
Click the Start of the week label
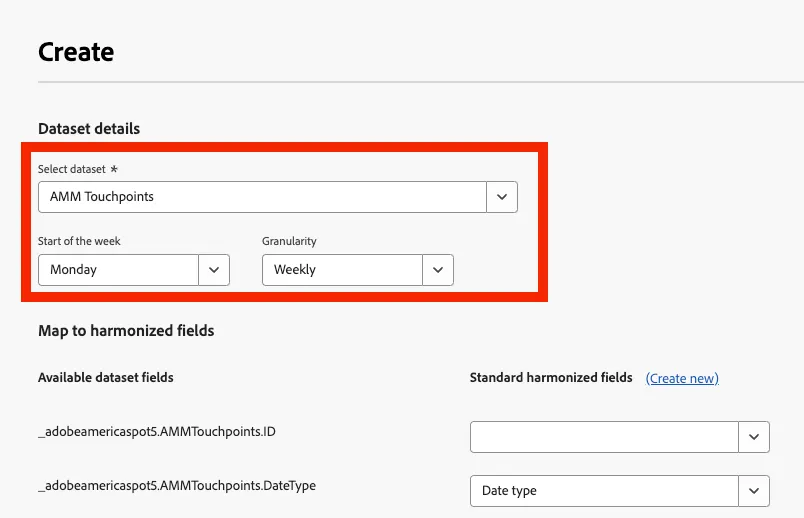(x=79, y=241)
